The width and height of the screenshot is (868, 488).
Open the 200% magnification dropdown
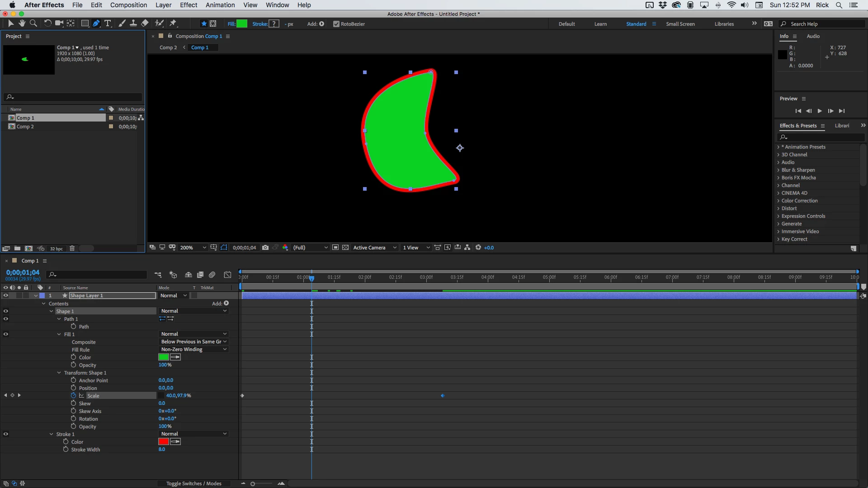click(x=193, y=248)
